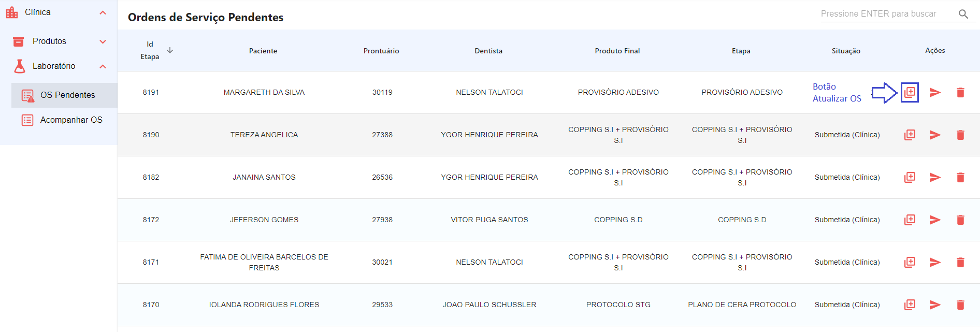Sort table by Id Etapa arrow
Image resolution: width=980 pixels, height=332 pixels.
[170, 50]
